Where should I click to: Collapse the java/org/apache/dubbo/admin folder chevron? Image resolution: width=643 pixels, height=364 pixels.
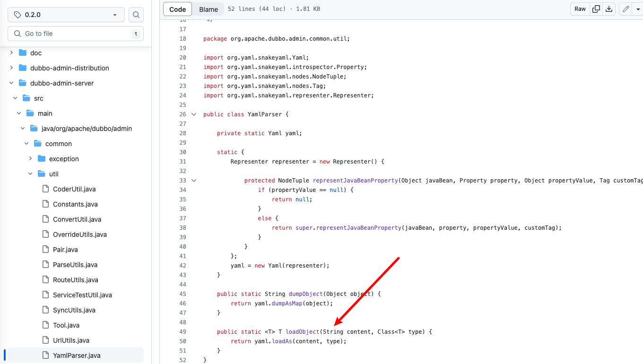tap(23, 129)
